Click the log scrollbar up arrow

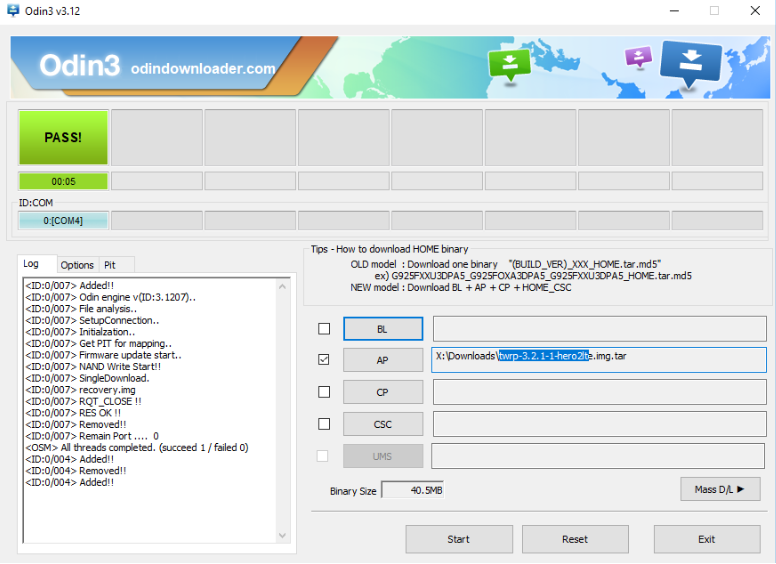coord(282,286)
